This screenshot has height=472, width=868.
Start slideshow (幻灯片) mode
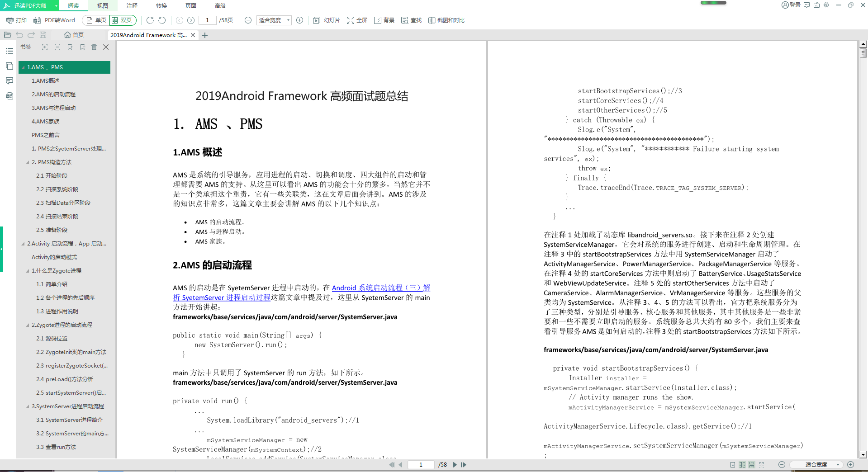point(327,20)
